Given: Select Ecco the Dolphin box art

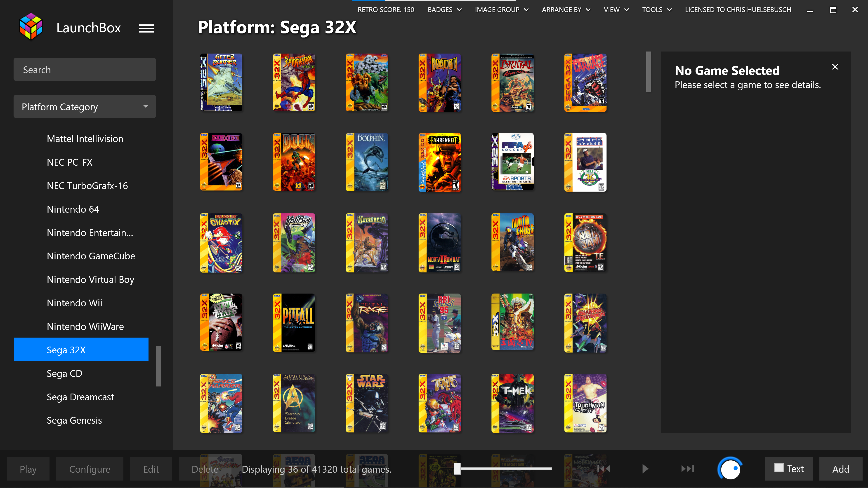Looking at the screenshot, I should (367, 162).
